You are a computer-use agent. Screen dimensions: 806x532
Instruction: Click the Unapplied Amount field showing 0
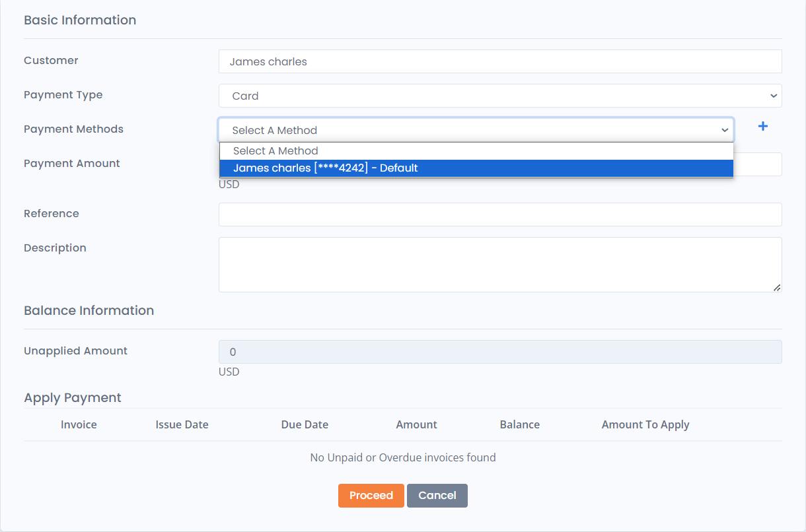[500, 352]
